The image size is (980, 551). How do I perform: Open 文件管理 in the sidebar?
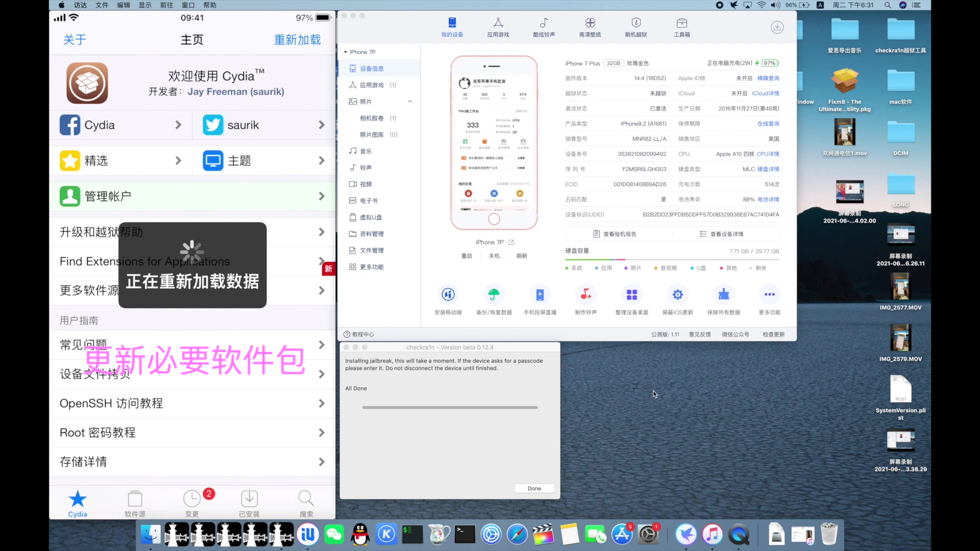379,251
